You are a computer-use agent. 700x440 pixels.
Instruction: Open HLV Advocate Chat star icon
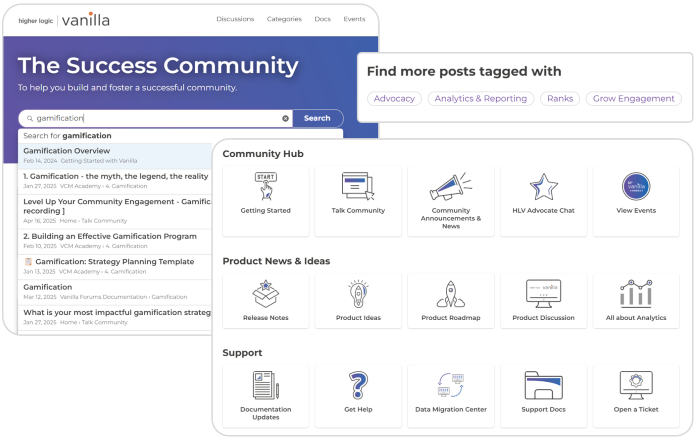(x=543, y=187)
